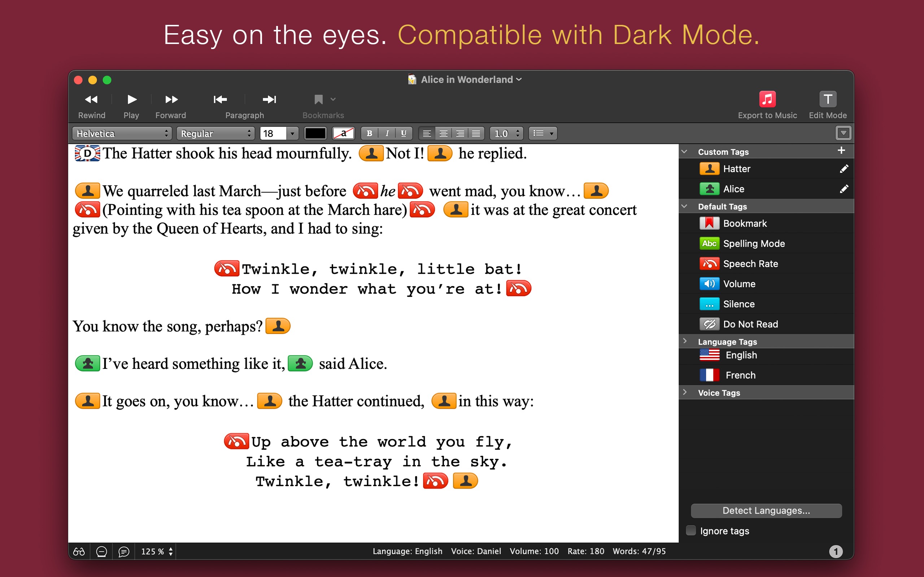Add a custom tag with the plus icon
924x577 pixels.
[x=841, y=151]
